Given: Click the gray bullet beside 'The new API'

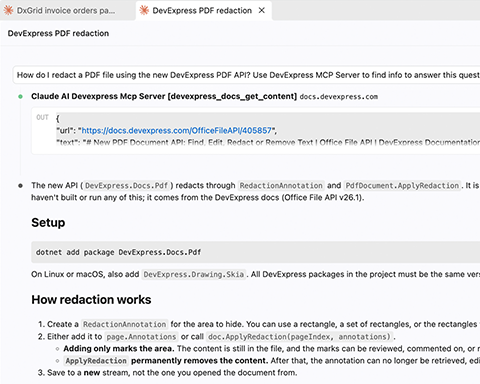Looking at the screenshot, I should pos(21,186).
